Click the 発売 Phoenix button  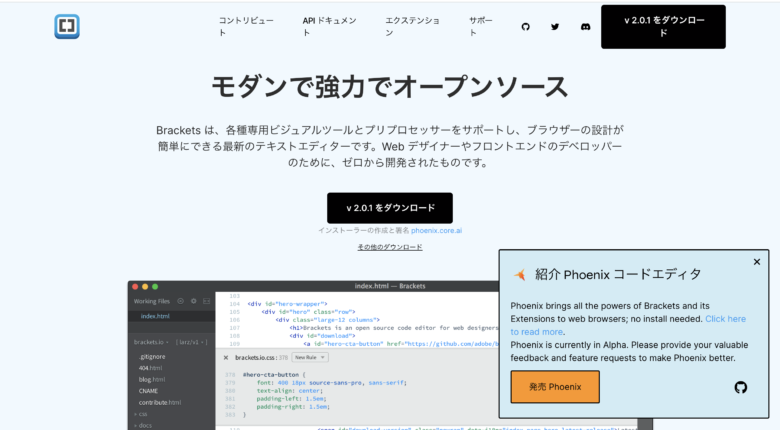pos(555,387)
